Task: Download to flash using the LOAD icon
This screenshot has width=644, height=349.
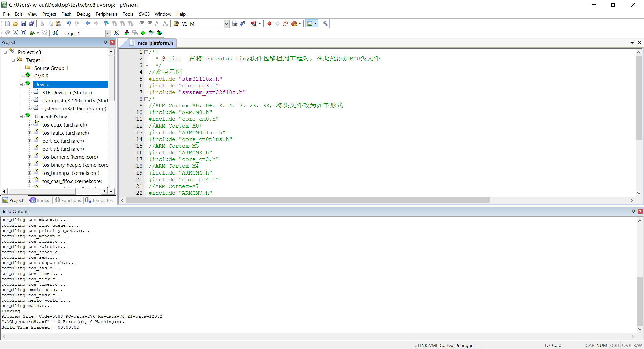Action: pos(56,33)
